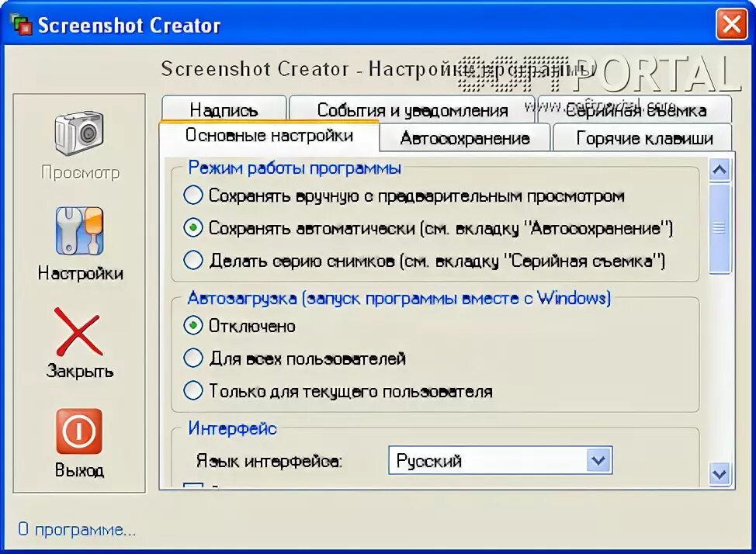Click the Режим работы программы group title
Image resolution: width=756 pixels, height=554 pixels.
pyautogui.click(x=295, y=168)
